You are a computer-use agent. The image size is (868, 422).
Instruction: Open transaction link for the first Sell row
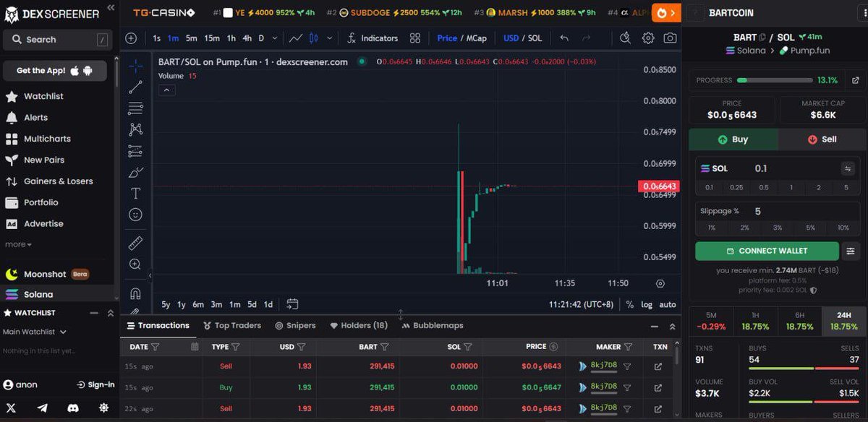point(658,366)
